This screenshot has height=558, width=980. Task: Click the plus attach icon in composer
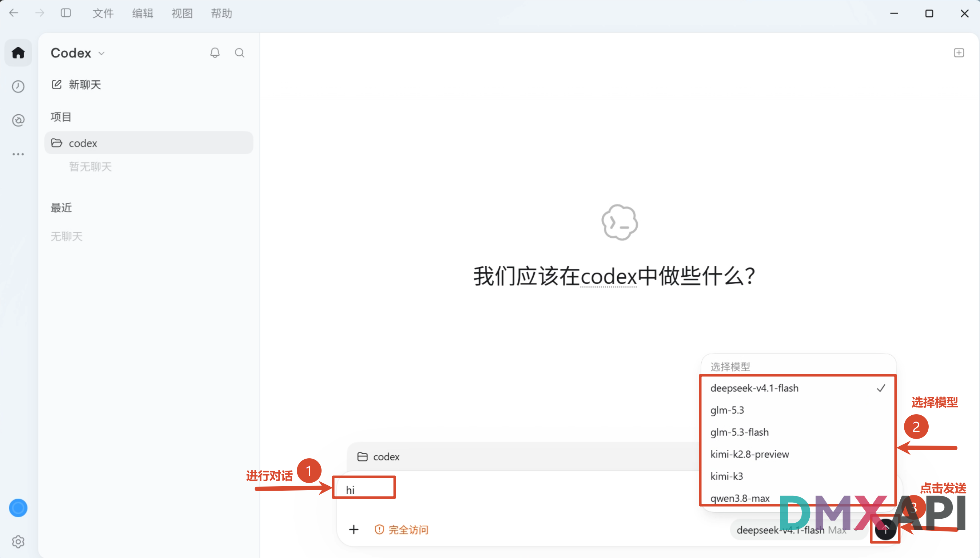tap(354, 530)
